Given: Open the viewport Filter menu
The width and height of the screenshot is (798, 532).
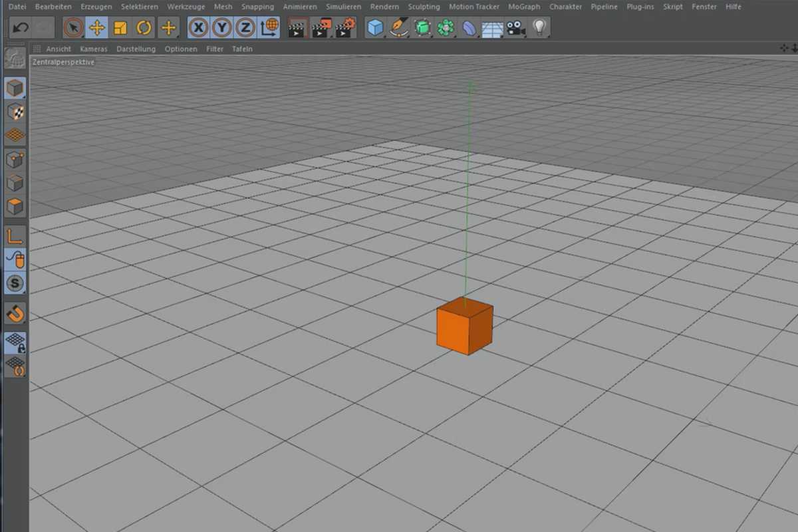Looking at the screenshot, I should [x=215, y=49].
